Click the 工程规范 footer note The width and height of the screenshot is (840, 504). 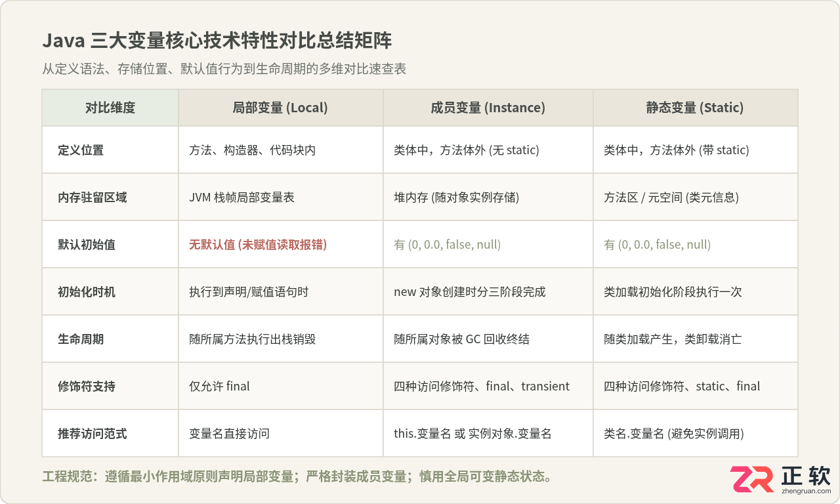297,476
